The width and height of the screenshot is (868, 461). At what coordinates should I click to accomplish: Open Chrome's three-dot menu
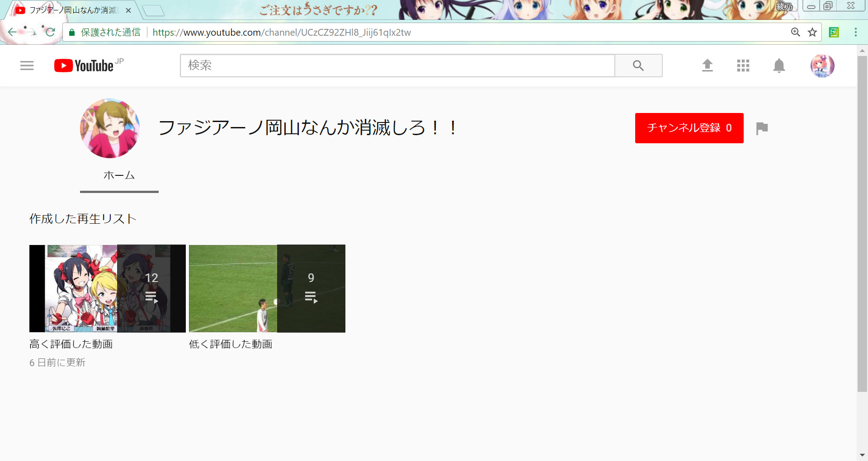(855, 32)
